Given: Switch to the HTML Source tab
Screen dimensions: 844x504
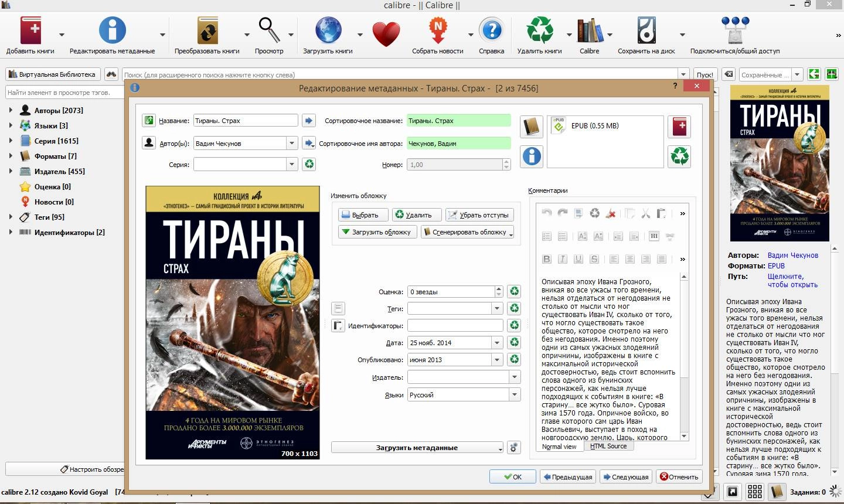Looking at the screenshot, I should (x=608, y=446).
